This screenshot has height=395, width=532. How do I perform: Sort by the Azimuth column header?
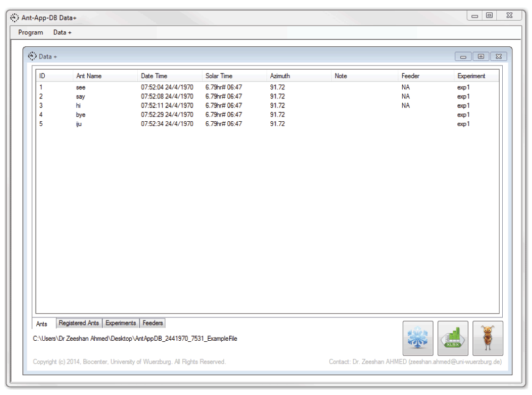298,76
